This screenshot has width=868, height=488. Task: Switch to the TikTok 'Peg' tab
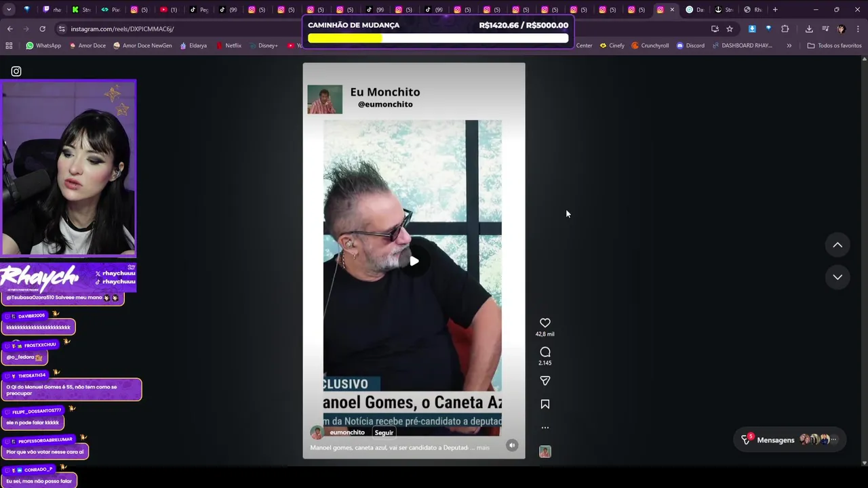pos(199,9)
